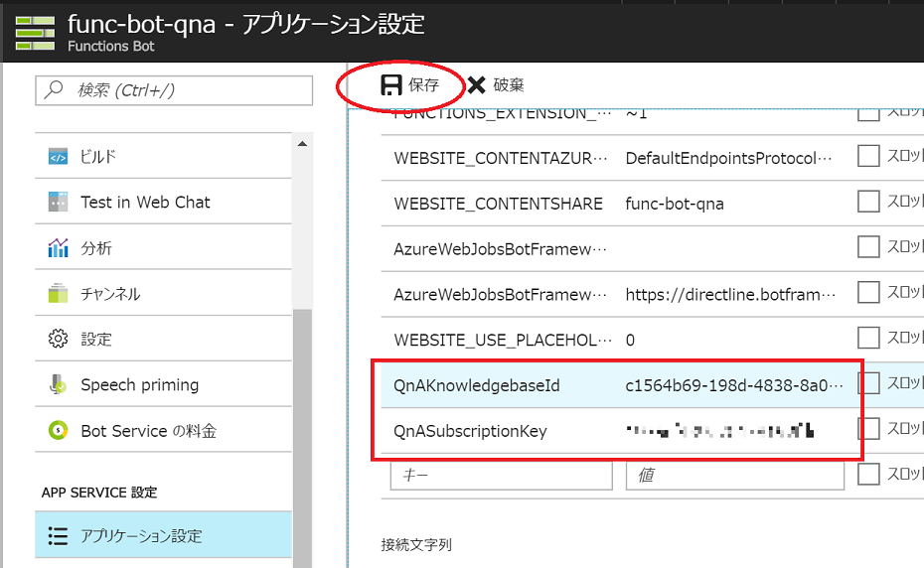This screenshot has height=568, width=924.
Task: Toggle slot checkbox for WEBSITE_CONTENTAZUR row
Action: click(868, 156)
